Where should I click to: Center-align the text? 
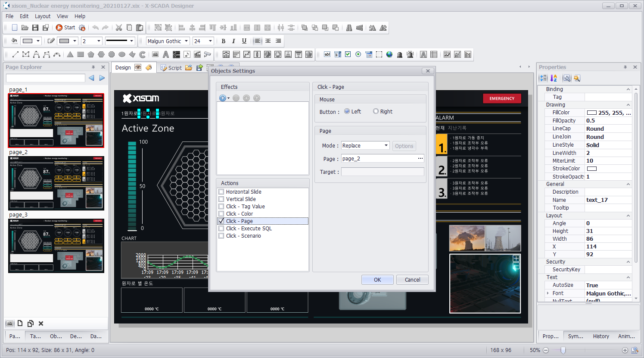[268, 41]
